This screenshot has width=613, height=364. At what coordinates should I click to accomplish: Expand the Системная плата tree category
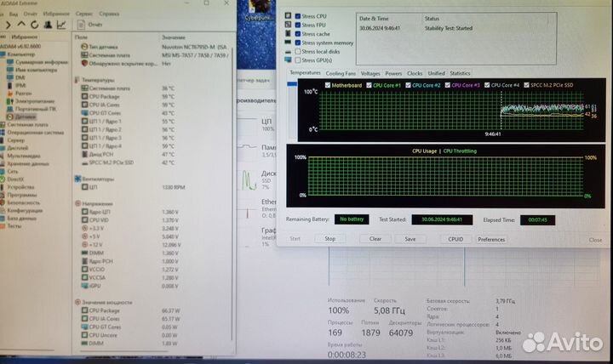coord(27,124)
